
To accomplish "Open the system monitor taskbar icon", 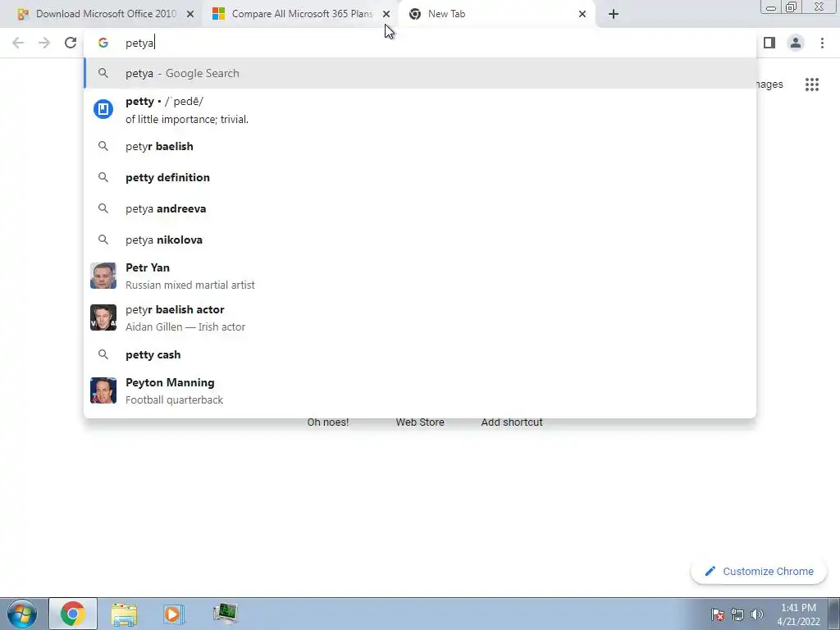I will (x=225, y=614).
